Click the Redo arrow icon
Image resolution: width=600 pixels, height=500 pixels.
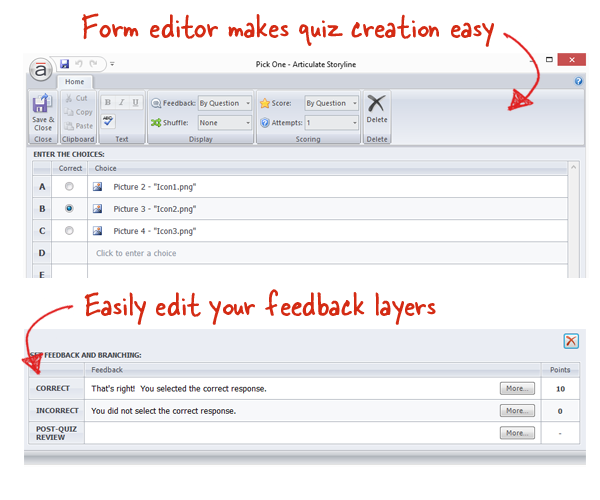93,64
